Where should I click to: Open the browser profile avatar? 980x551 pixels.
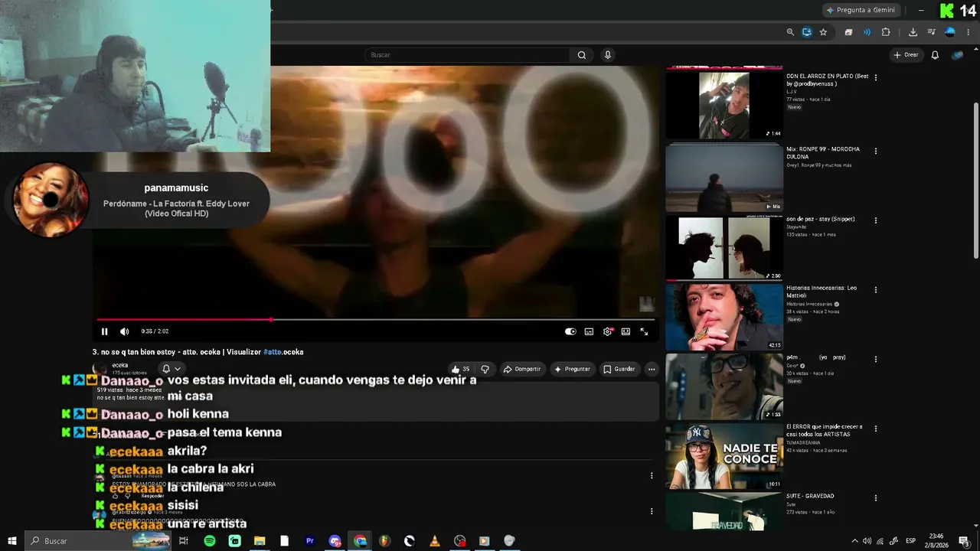[950, 32]
